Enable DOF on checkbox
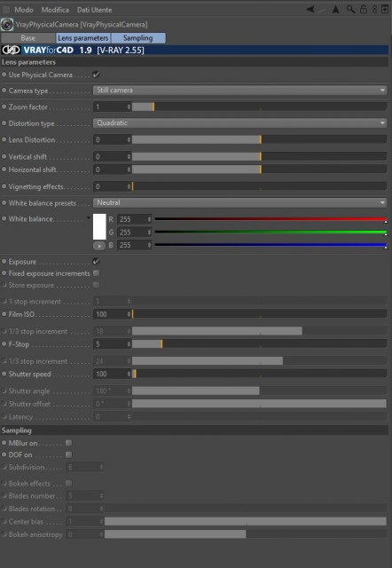 [x=69, y=454]
